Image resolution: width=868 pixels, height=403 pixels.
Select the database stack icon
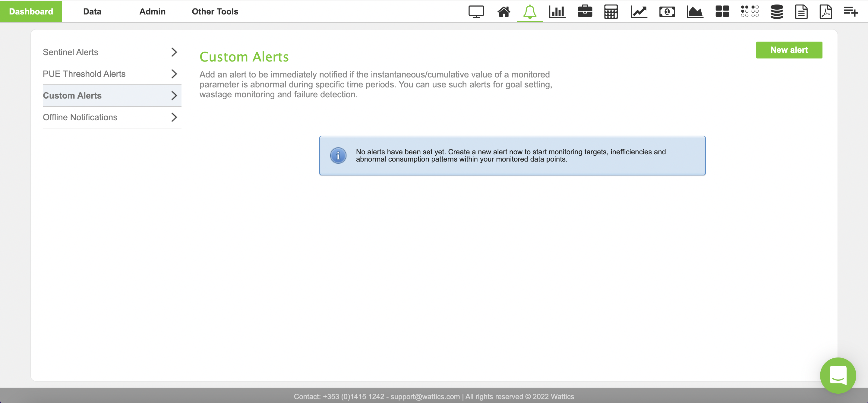pos(776,12)
